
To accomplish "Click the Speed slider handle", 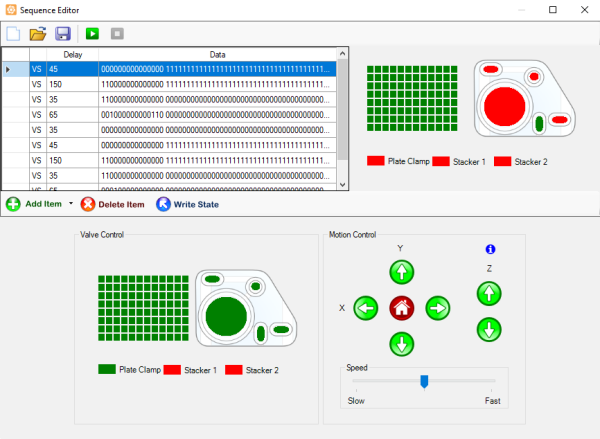I will point(425,380).
